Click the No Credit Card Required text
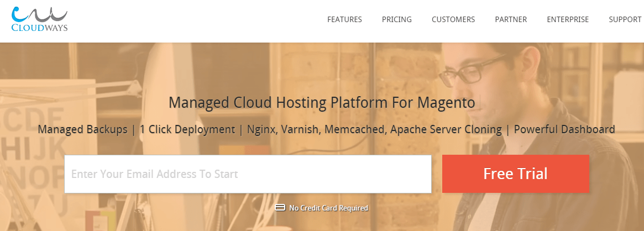 (x=328, y=208)
